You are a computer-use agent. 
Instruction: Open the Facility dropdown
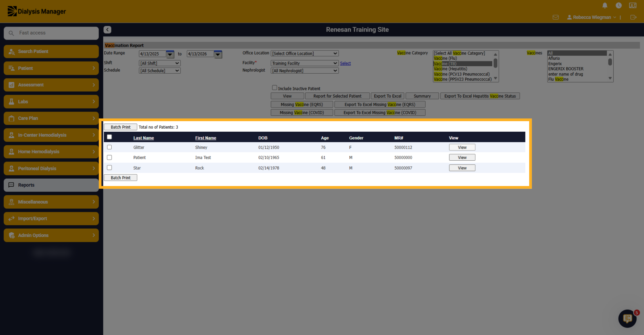(305, 63)
